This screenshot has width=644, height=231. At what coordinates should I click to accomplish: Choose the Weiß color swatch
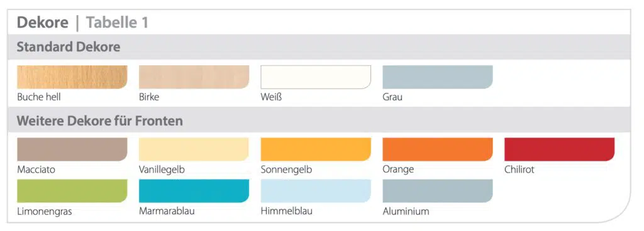pyautogui.click(x=316, y=77)
